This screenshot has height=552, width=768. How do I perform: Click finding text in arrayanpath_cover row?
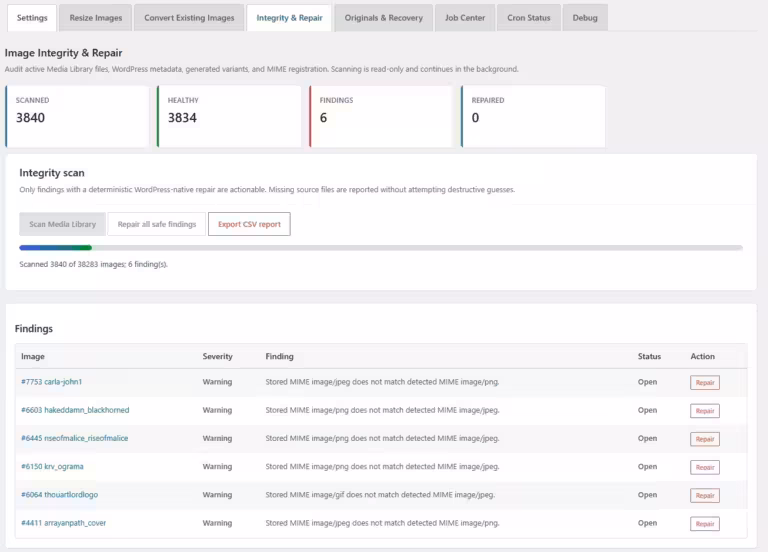(383, 523)
